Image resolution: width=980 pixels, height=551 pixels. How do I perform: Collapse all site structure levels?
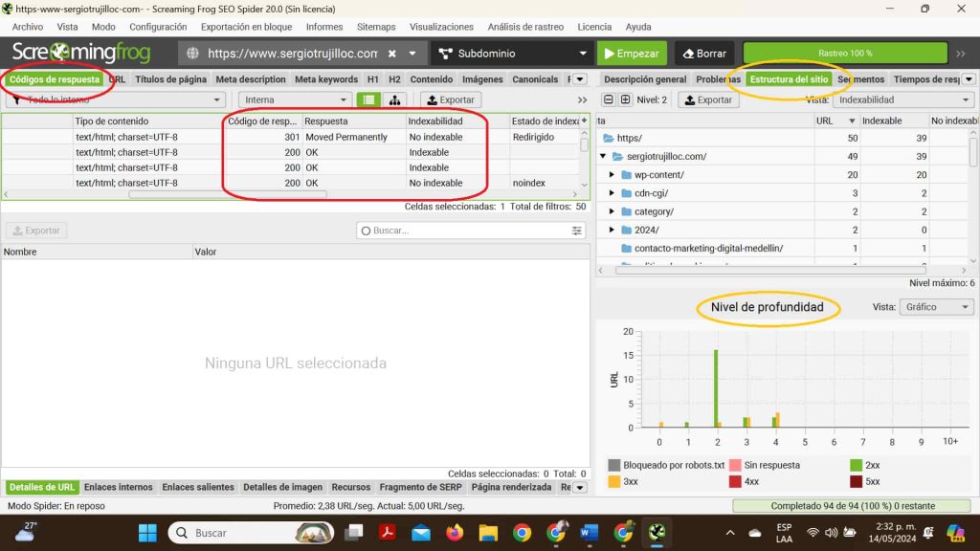pyautogui.click(x=608, y=99)
